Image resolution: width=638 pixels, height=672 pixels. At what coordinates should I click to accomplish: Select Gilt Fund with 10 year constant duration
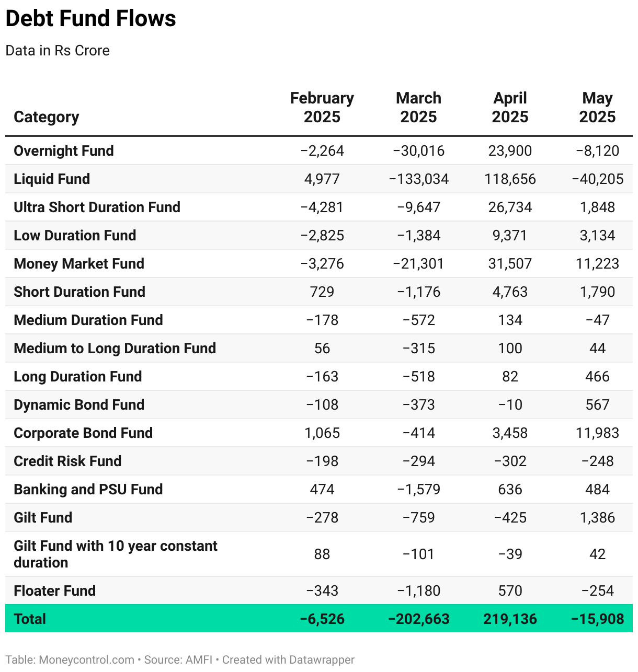pyautogui.click(x=115, y=554)
